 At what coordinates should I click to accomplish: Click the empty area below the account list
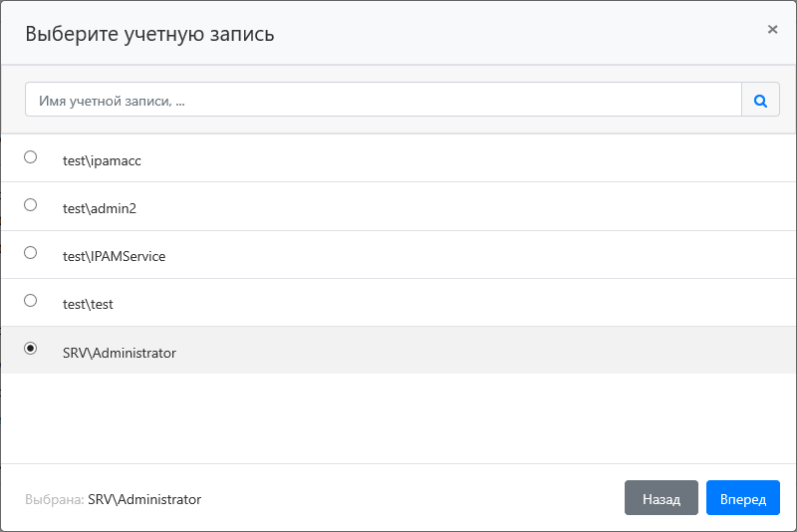coord(398,418)
